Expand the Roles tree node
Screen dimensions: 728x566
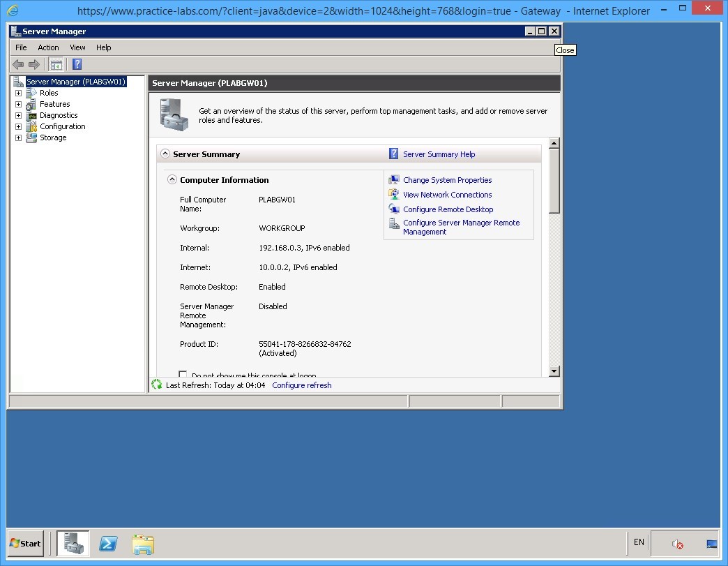18,93
